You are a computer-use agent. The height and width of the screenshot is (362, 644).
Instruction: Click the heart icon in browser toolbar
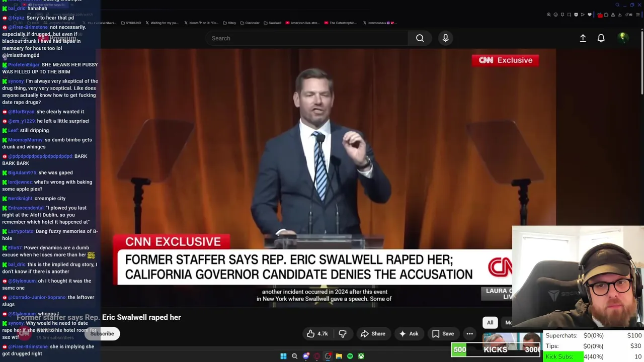(589, 15)
